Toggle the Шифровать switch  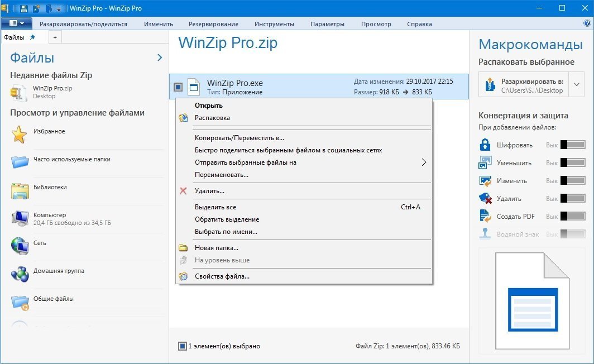tap(572, 145)
